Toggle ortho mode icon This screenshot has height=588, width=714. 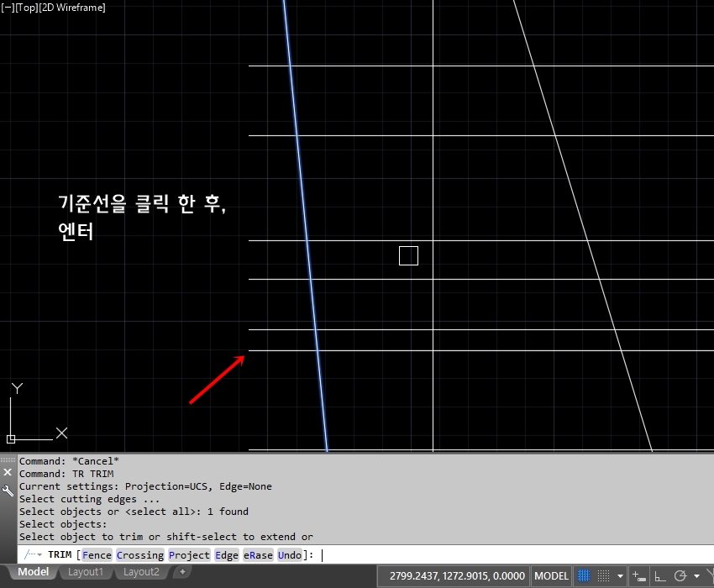[x=659, y=576]
